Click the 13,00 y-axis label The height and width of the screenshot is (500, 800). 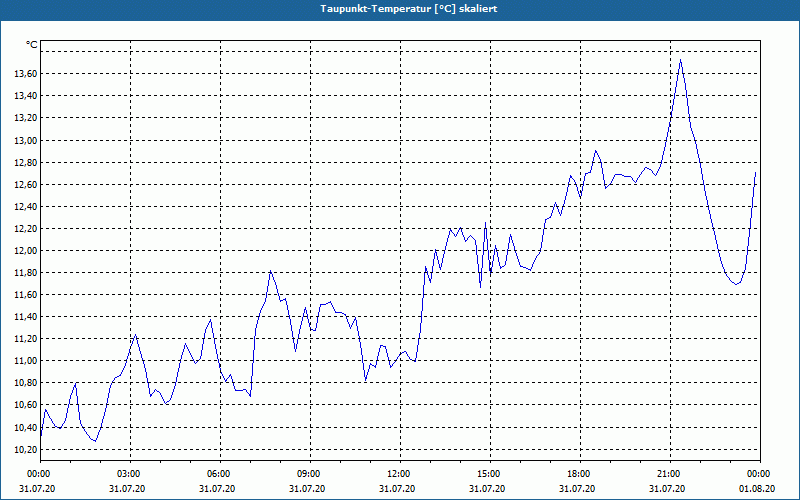point(27,140)
